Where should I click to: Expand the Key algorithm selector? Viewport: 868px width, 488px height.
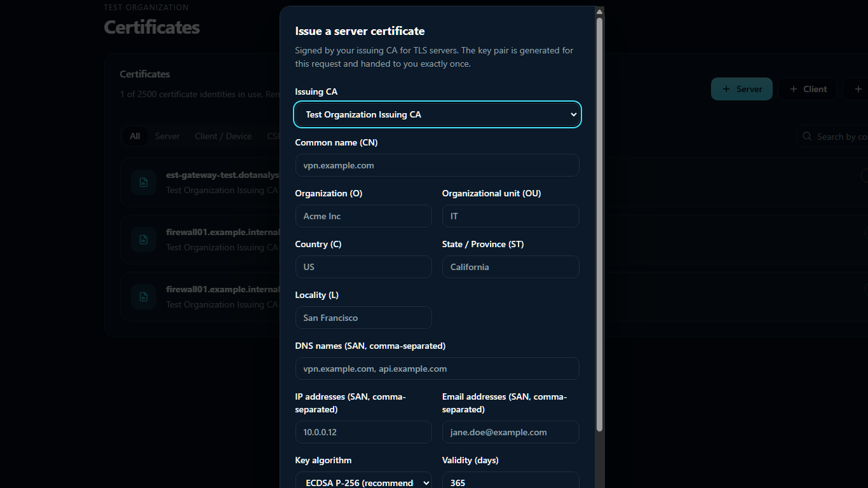click(x=363, y=480)
